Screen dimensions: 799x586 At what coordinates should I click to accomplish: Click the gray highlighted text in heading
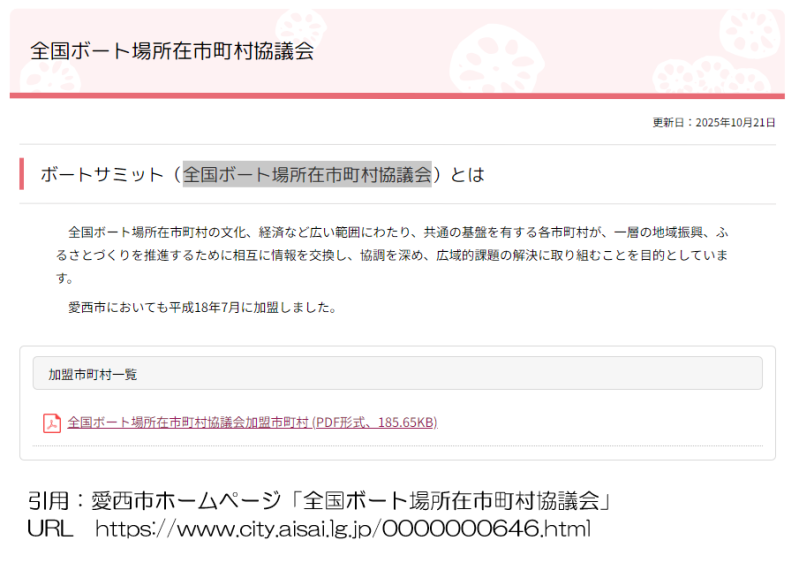tap(306, 174)
